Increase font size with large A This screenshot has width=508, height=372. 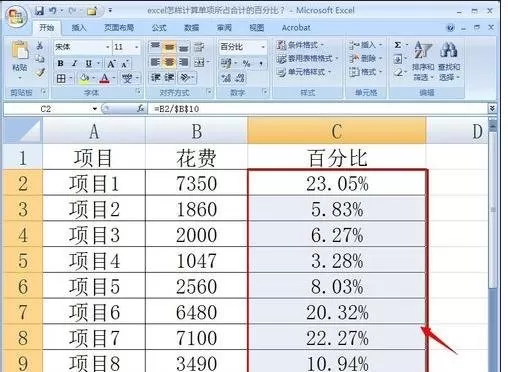pos(111,63)
